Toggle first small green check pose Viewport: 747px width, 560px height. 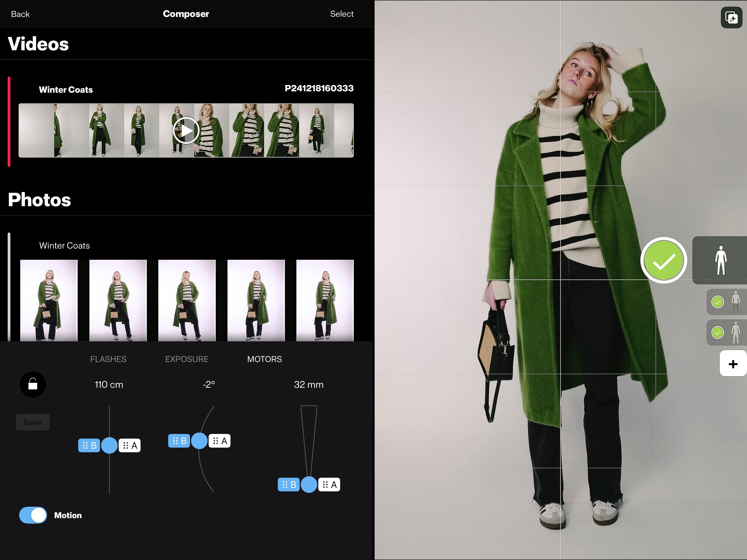[718, 302]
